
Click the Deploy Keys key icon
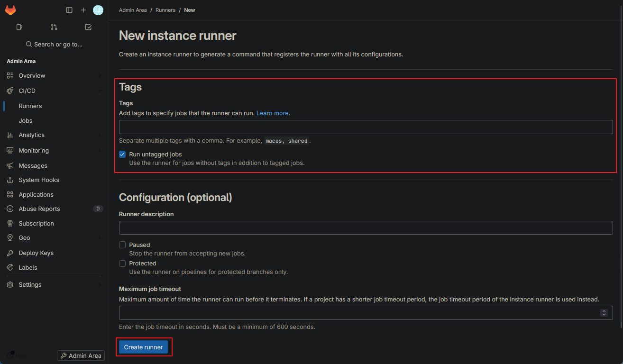click(x=10, y=253)
